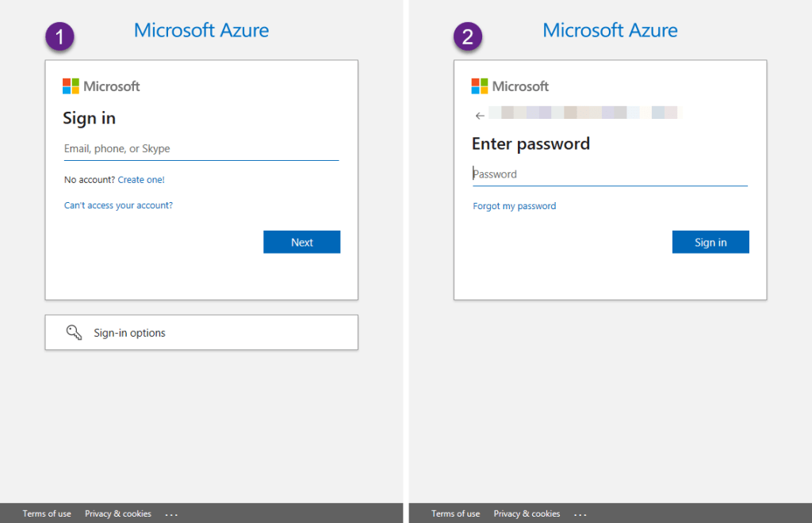
Task: Open Terms of use in the left footer
Action: (47, 513)
